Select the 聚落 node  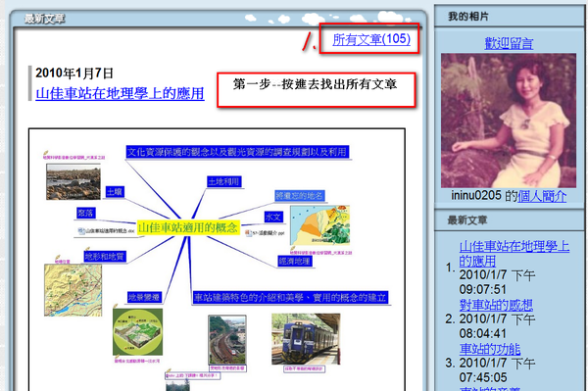(x=85, y=213)
